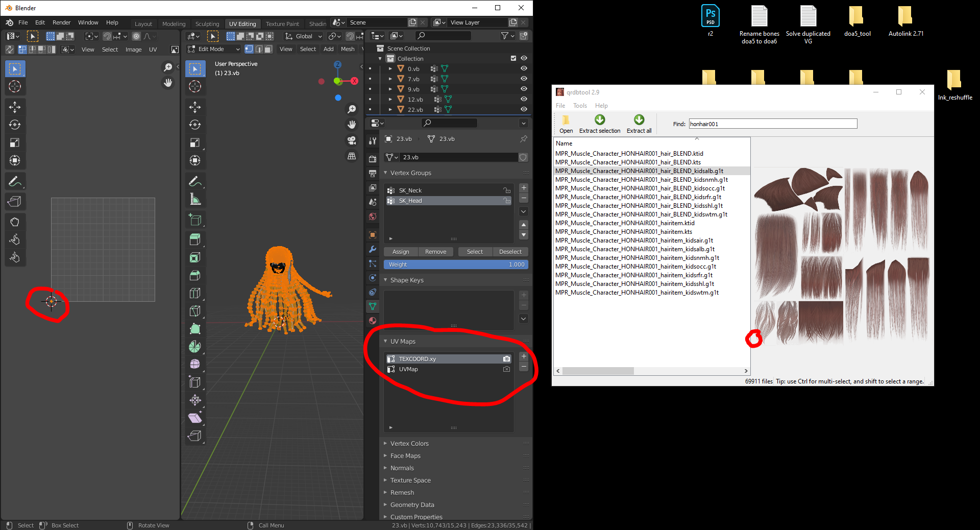Viewport: 980px width, 530px height.
Task: Select the Add Cube tool
Action: 195,220
